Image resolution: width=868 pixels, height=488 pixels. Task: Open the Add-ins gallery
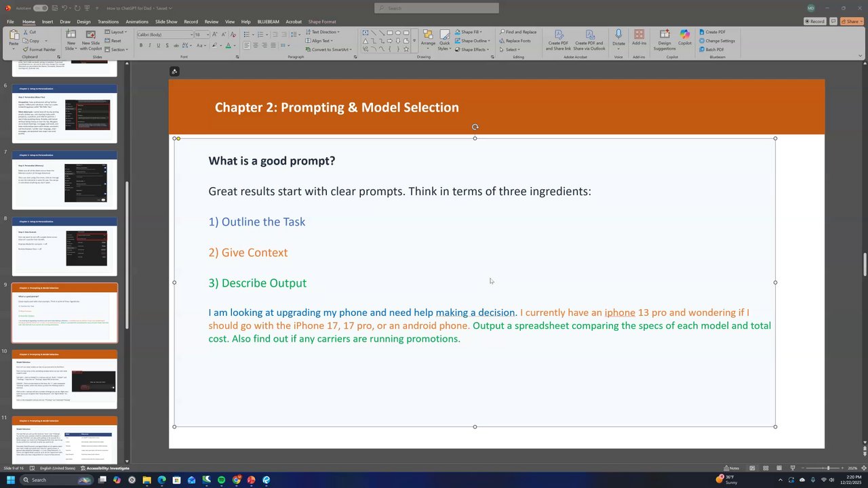pyautogui.click(x=639, y=39)
